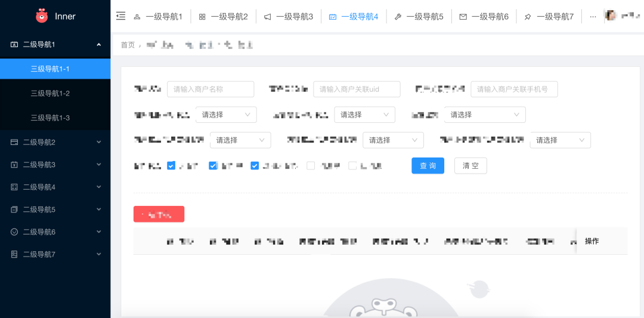The image size is (644, 318).
Task: Click the 二级导航1 contacts icon
Action: (x=14, y=44)
